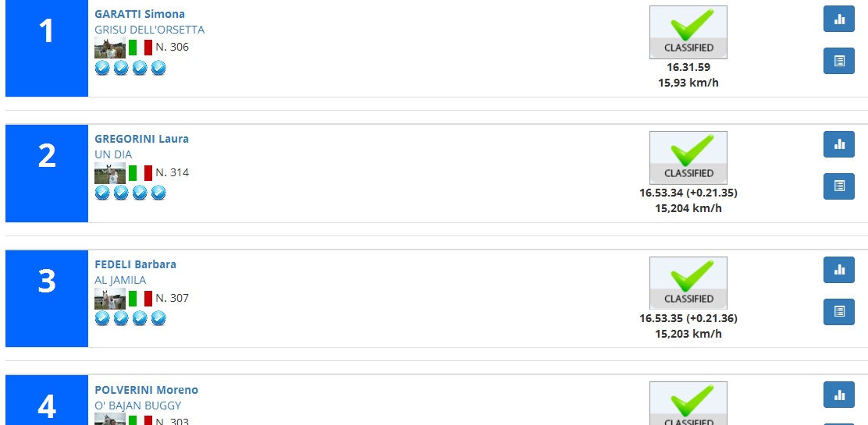Image resolution: width=868 pixels, height=425 pixels.
Task: Click the Classified checkmark badge for Fedeli Barbara
Action: [688, 283]
